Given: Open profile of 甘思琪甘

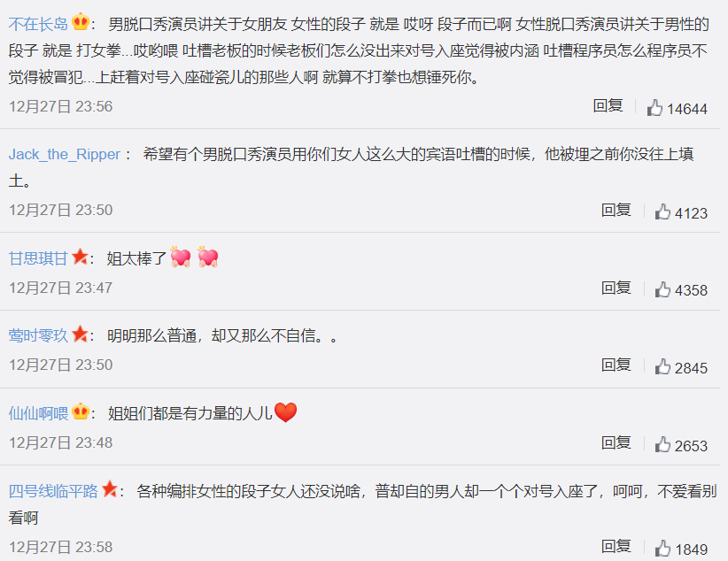Looking at the screenshot, I should tap(39, 258).
